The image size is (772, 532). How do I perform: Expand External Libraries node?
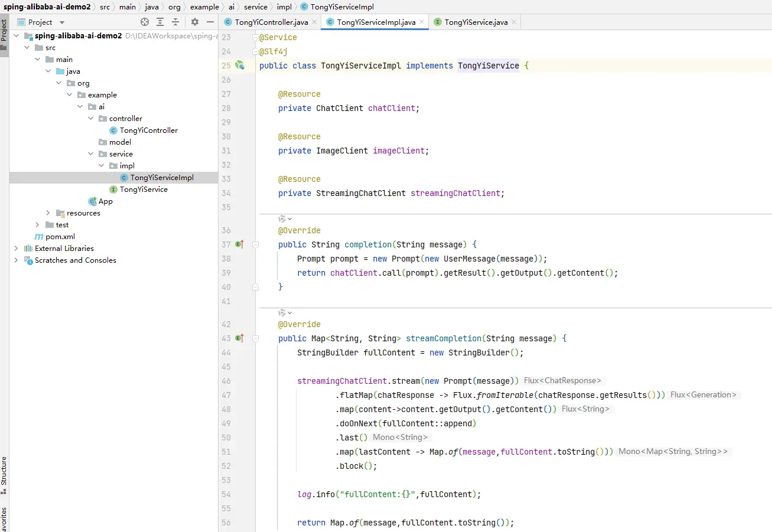(16, 249)
